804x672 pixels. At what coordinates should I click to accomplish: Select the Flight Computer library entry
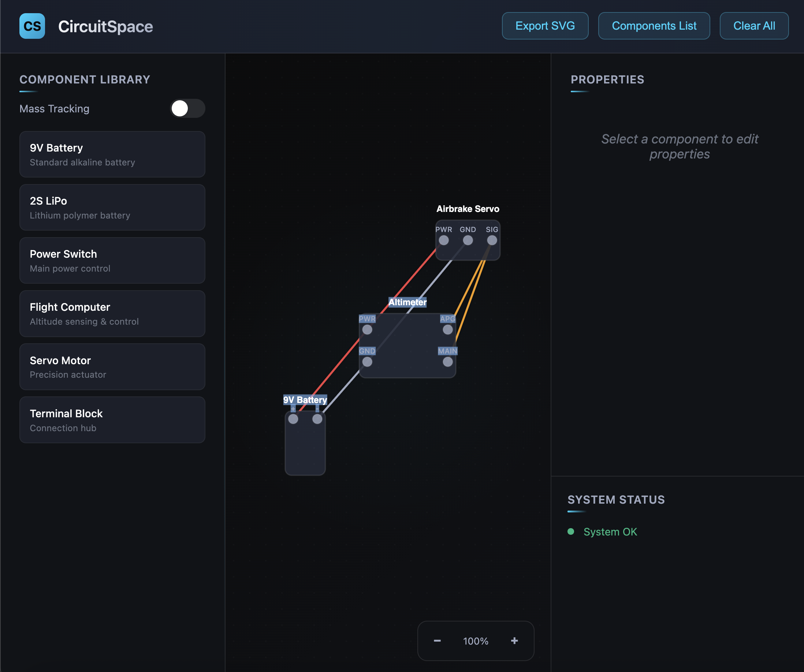[112, 313]
